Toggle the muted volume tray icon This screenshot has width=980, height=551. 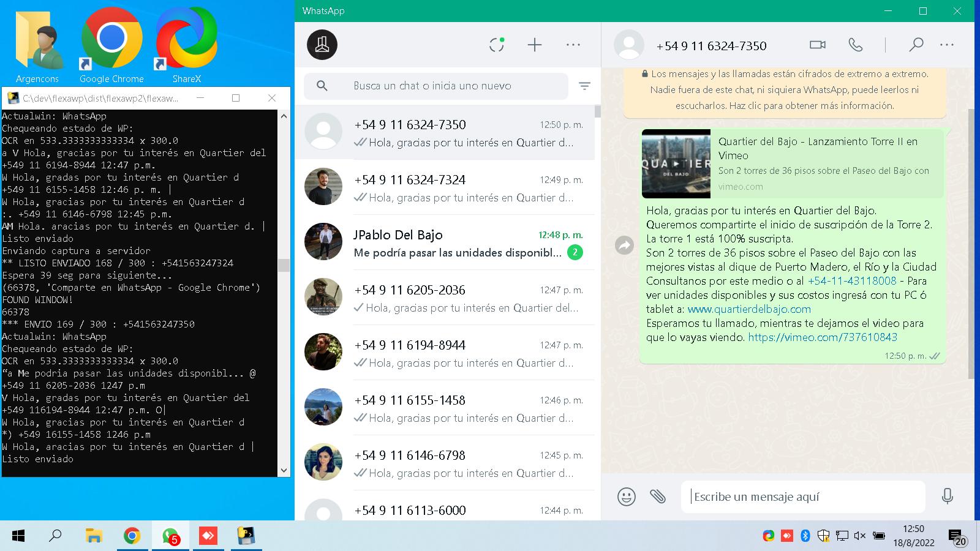(860, 536)
